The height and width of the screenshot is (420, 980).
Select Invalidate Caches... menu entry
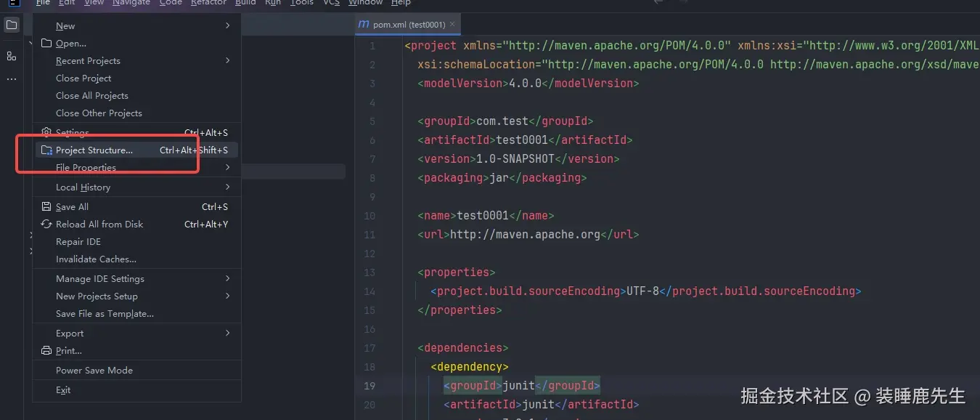tap(137, 259)
